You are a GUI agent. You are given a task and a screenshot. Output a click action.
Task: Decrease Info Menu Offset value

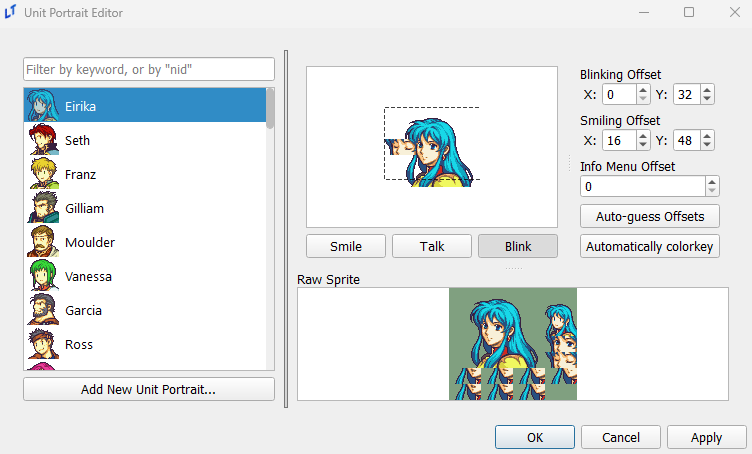click(x=712, y=191)
